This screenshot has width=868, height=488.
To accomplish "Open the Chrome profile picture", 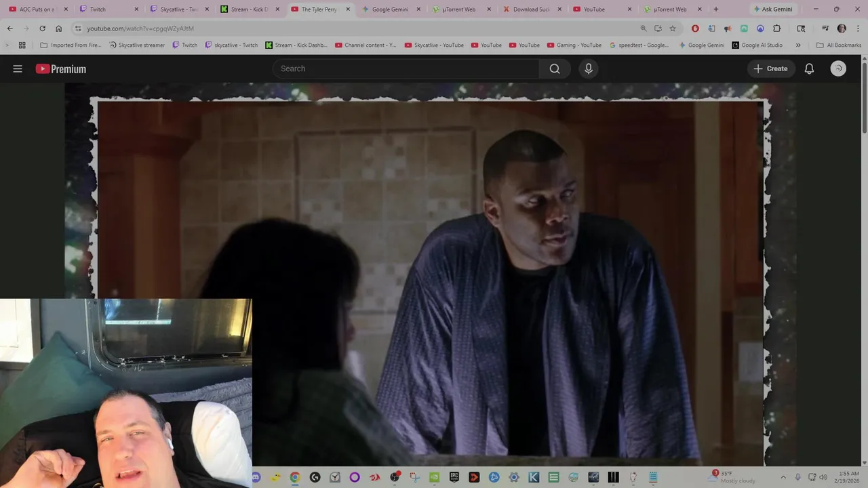I will (x=842, y=28).
